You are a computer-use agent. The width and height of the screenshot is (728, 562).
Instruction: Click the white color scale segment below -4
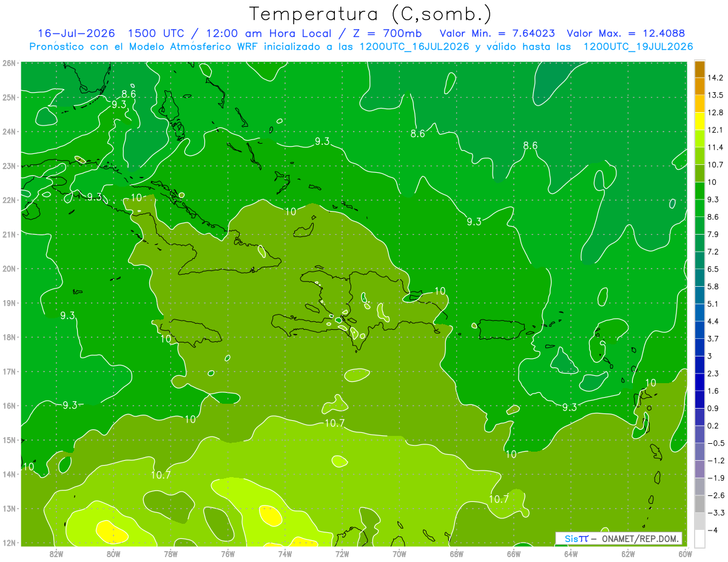(699, 538)
